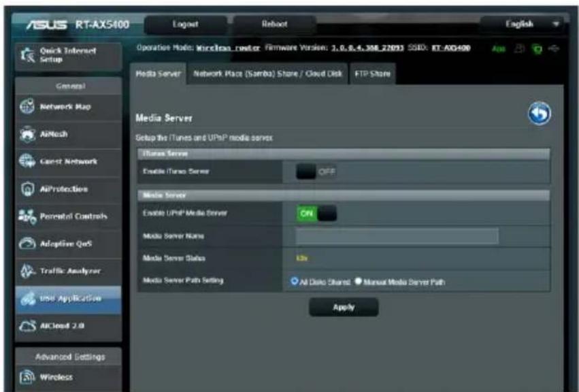Open Quick Internet Setup icon
Viewport: 579px width, 392px height.
pos(27,55)
